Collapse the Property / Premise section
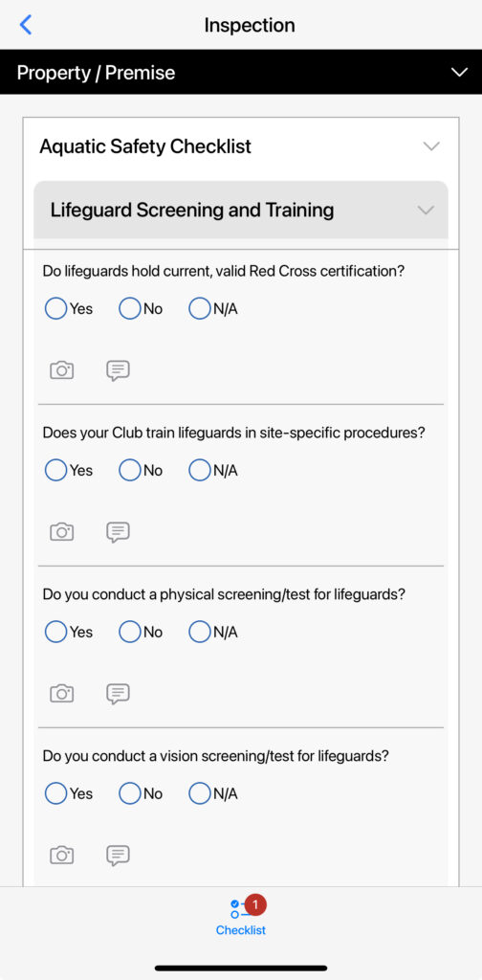Screen dimensions: 482x980 click(x=459, y=73)
